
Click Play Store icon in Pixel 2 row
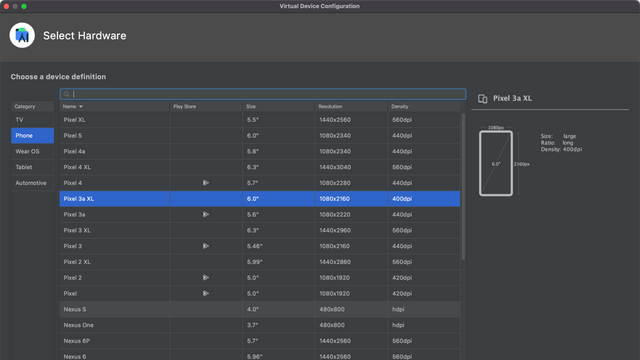coord(206,278)
